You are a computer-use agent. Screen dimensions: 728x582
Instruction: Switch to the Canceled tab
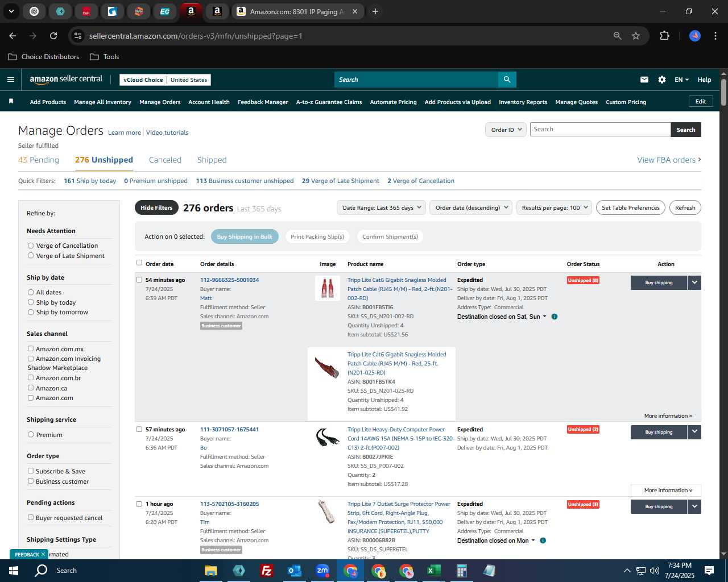165,160
